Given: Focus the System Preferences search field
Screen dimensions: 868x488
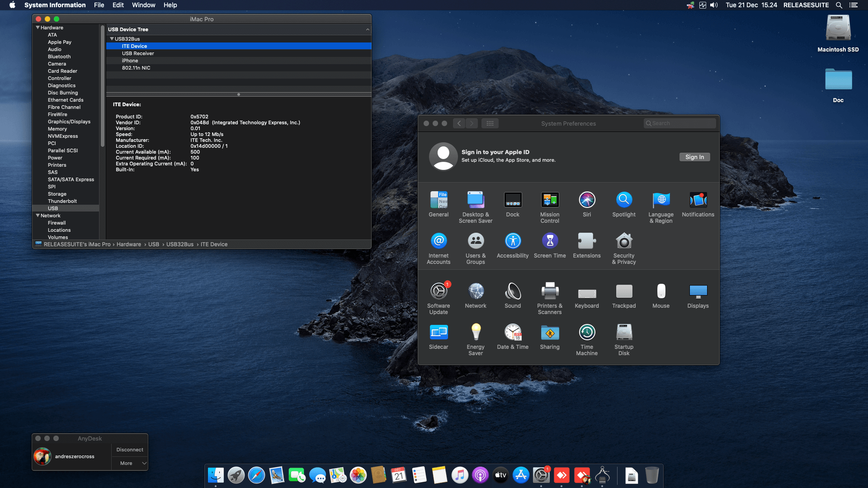Looking at the screenshot, I should (679, 123).
